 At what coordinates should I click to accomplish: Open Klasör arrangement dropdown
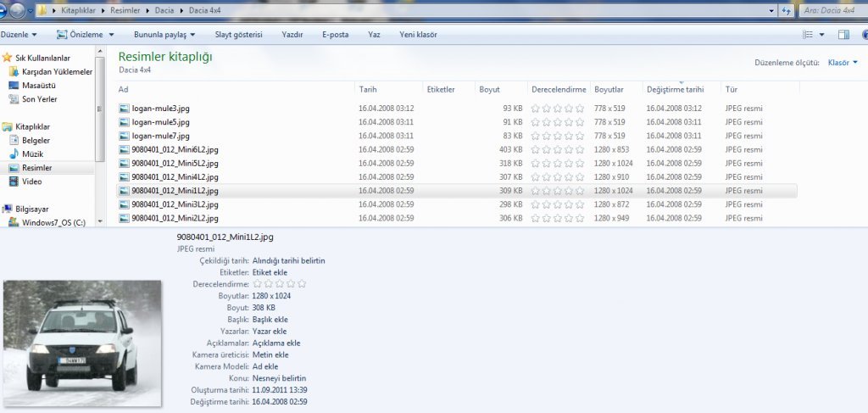tap(842, 63)
